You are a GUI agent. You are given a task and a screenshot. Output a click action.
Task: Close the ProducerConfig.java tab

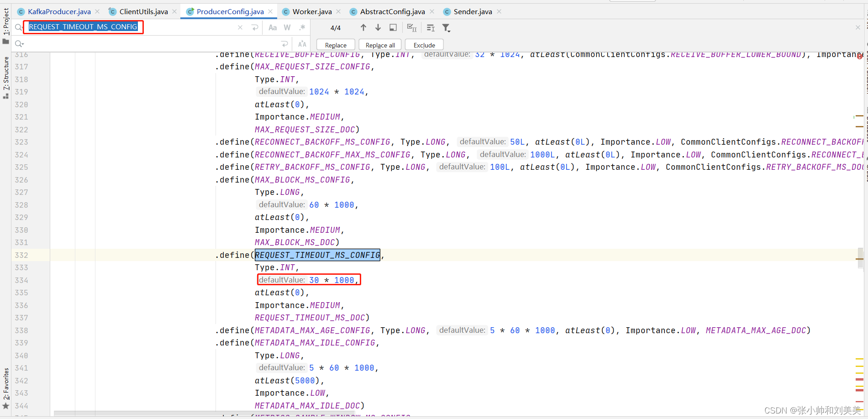270,11
